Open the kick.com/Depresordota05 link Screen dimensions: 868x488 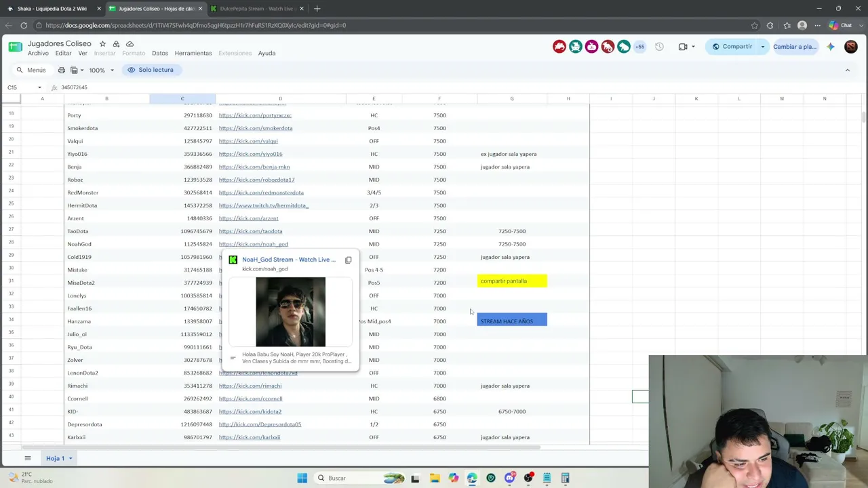pos(260,424)
